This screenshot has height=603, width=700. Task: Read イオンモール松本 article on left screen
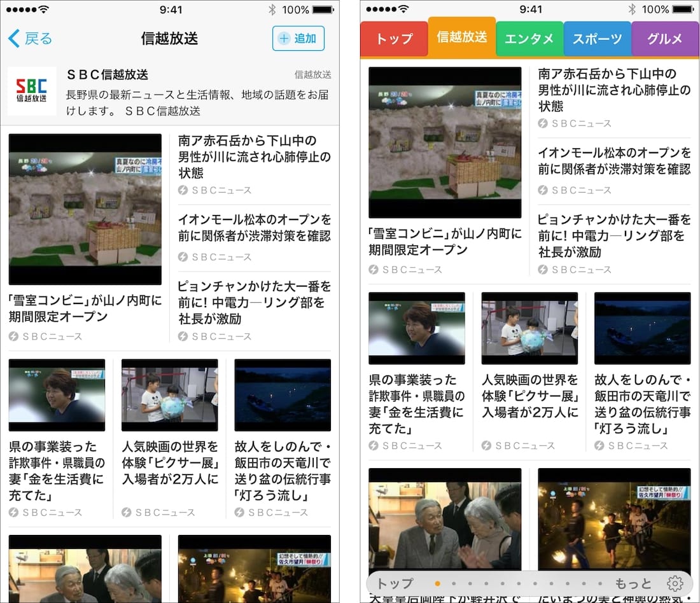[x=255, y=228]
